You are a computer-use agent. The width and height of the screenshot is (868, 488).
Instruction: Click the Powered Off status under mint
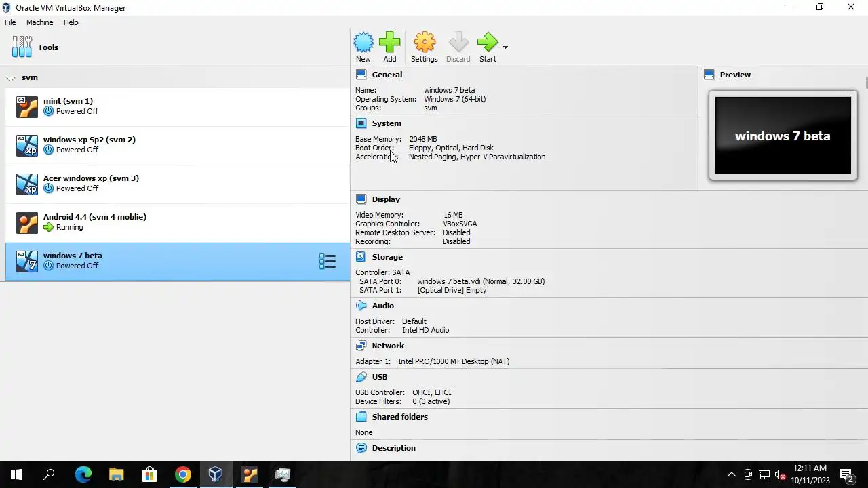click(77, 111)
